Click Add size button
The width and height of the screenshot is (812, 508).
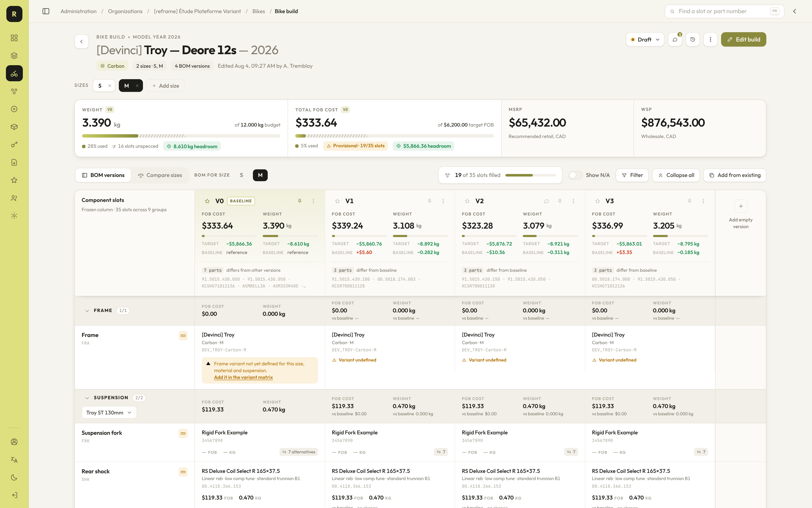[165, 86]
